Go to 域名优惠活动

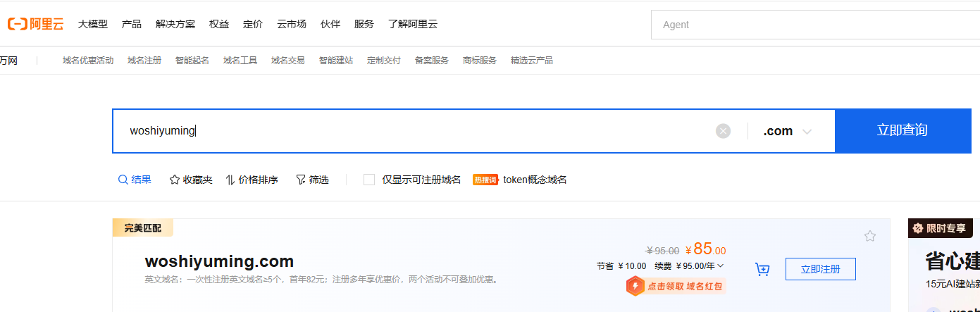(88, 61)
